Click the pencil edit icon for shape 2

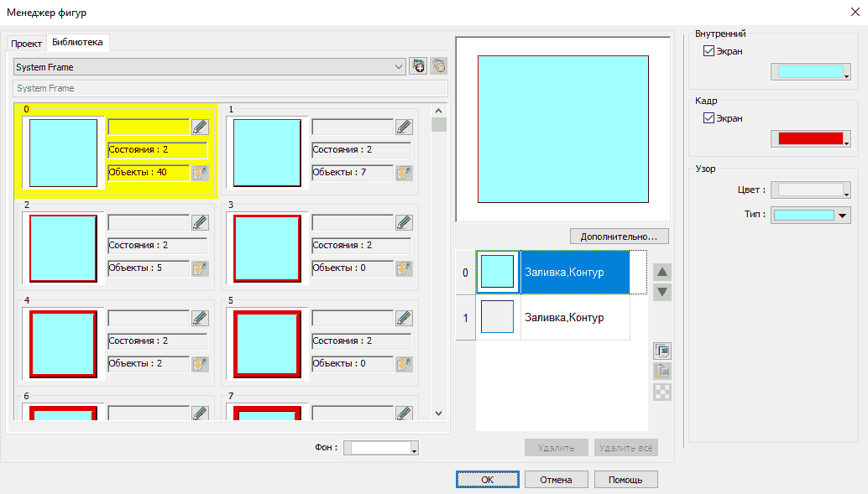200,222
